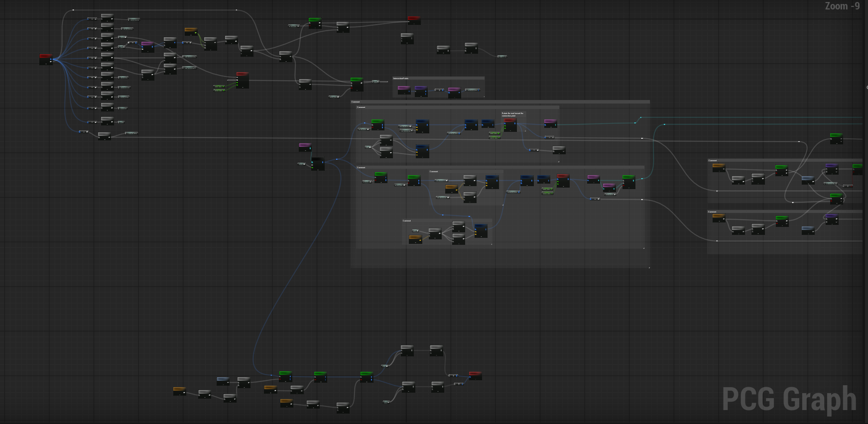Click the orange node in the top-left cluster

coord(191,31)
